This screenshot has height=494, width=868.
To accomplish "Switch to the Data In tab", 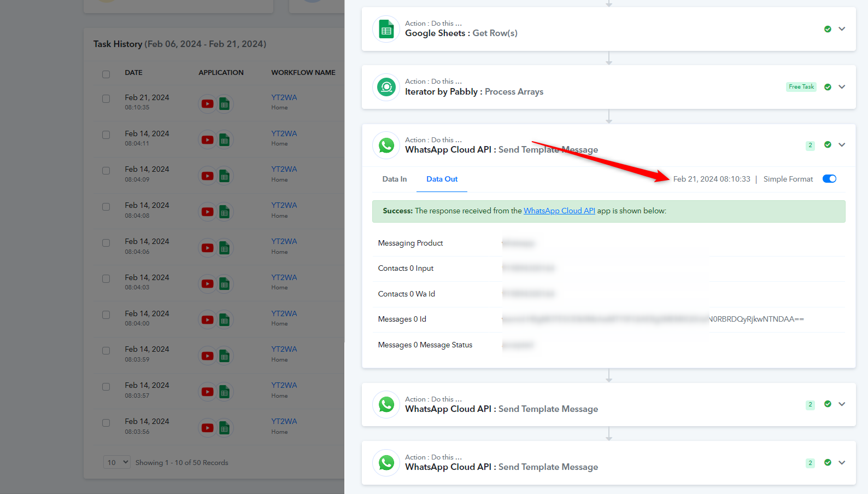I will tap(395, 179).
